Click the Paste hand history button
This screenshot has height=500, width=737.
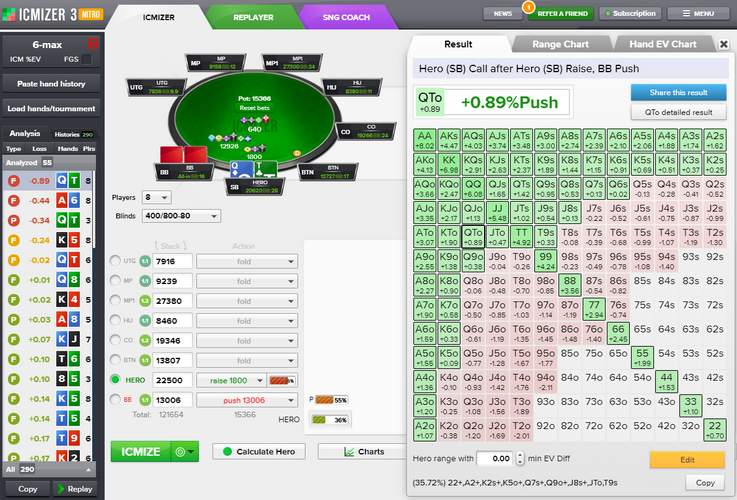(51, 84)
